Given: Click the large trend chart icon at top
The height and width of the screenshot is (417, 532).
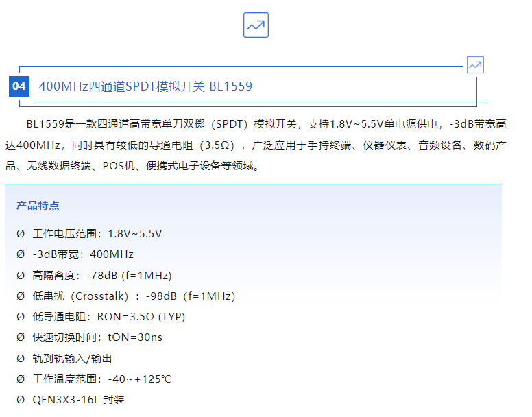Looking at the screenshot, I should click(x=256, y=25).
